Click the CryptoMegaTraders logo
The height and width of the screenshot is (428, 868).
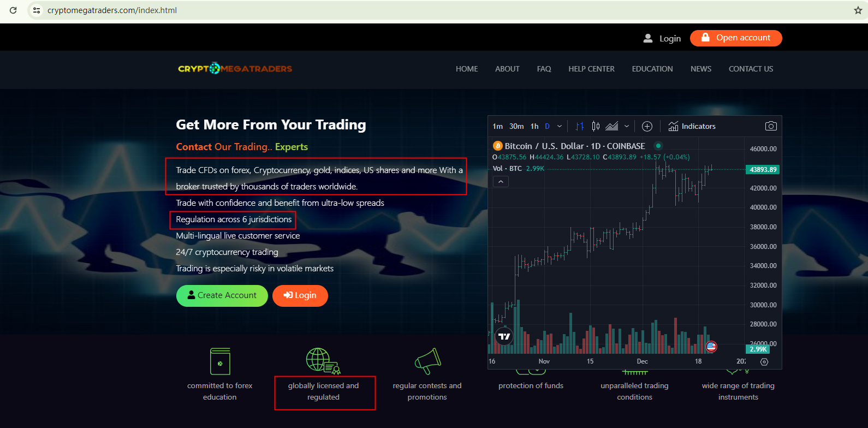235,68
